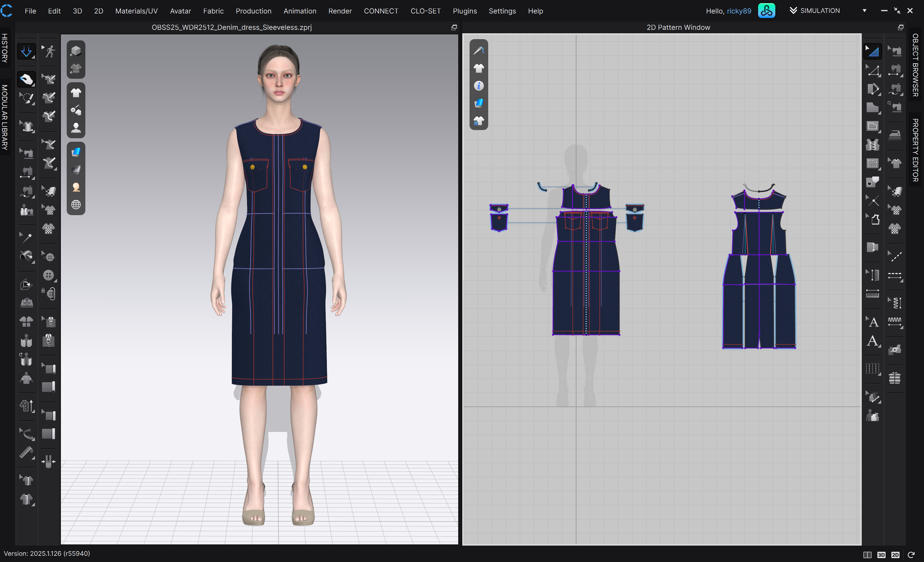The width and height of the screenshot is (924, 562).
Task: Activate the Simulate arrow tool
Action: point(26,51)
